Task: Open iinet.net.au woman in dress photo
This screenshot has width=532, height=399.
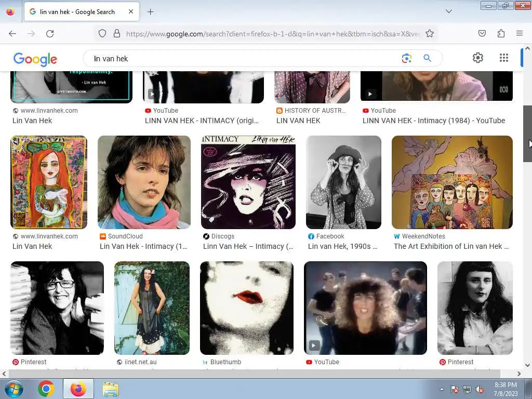Action: pos(152,308)
